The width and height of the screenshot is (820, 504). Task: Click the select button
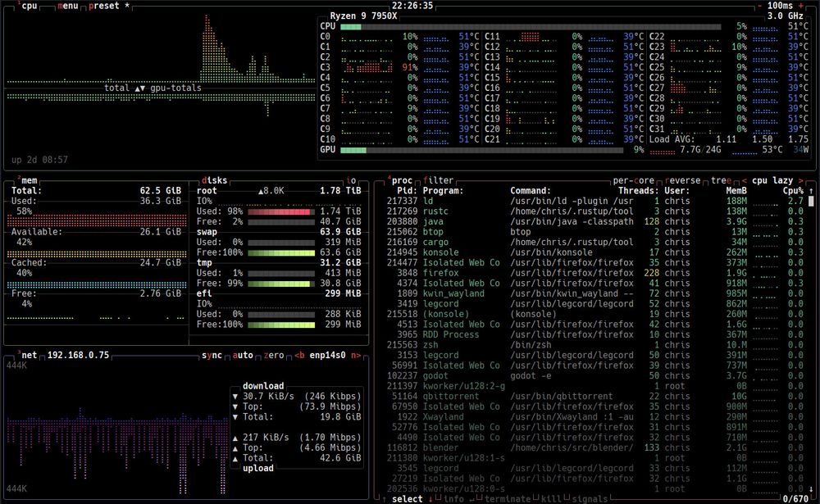click(x=407, y=499)
